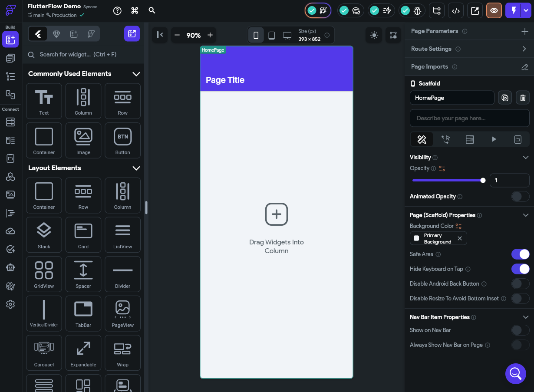Viewport: 534px width, 392px height.
Task: Click the Opacity slider handle
Action: click(x=483, y=180)
